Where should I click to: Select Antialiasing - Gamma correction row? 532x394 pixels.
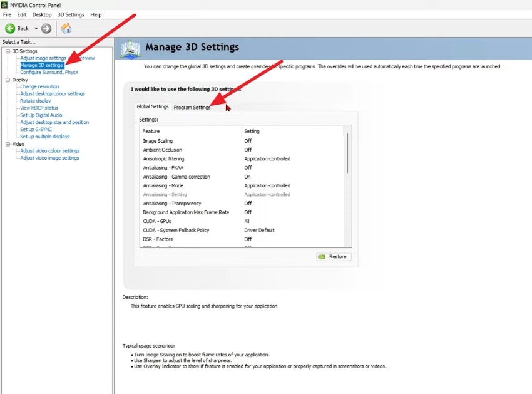(x=242, y=177)
